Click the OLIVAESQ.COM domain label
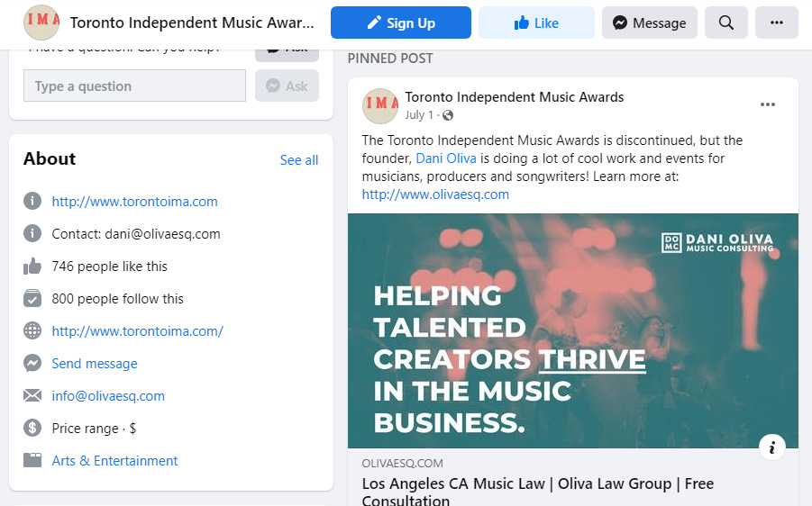Image resolution: width=812 pixels, height=506 pixels. coord(402,464)
